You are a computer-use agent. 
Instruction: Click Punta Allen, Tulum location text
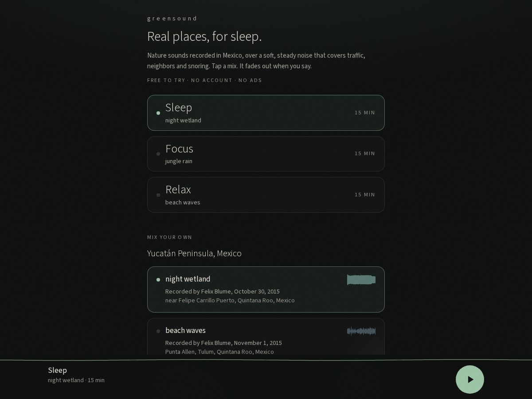(x=219, y=352)
